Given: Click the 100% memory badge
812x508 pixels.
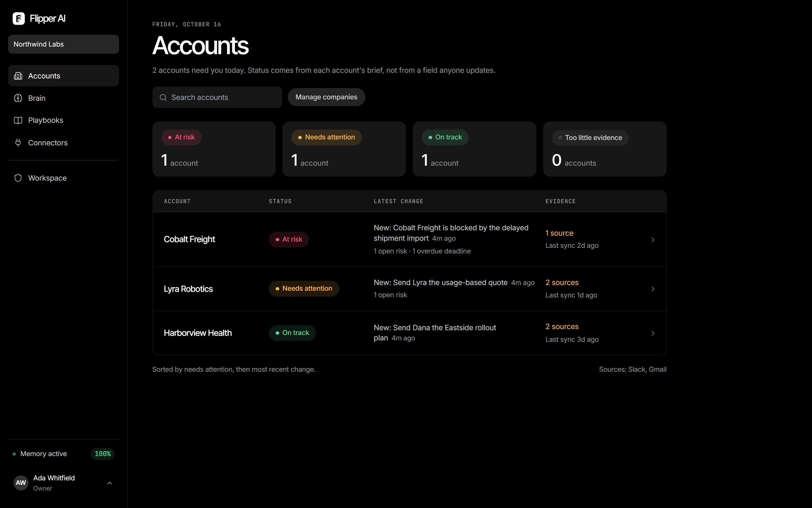Looking at the screenshot, I should click(103, 454).
